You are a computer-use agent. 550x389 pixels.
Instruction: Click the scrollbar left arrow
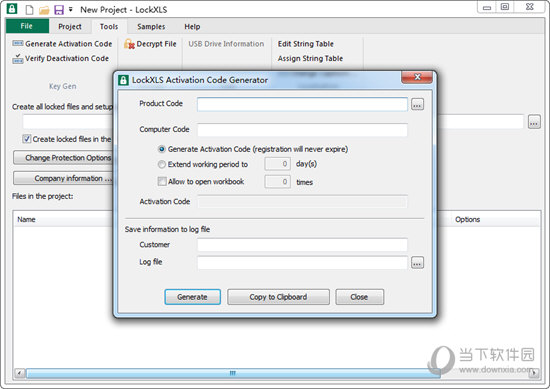(x=20, y=373)
